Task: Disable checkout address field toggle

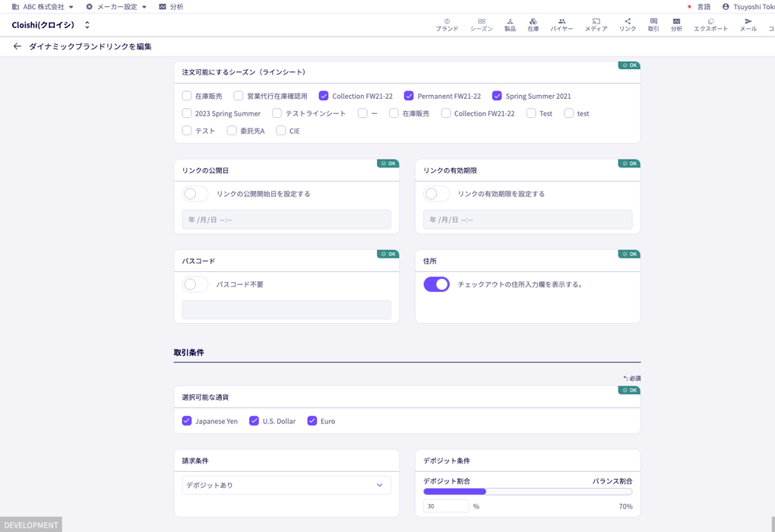Action: click(436, 284)
